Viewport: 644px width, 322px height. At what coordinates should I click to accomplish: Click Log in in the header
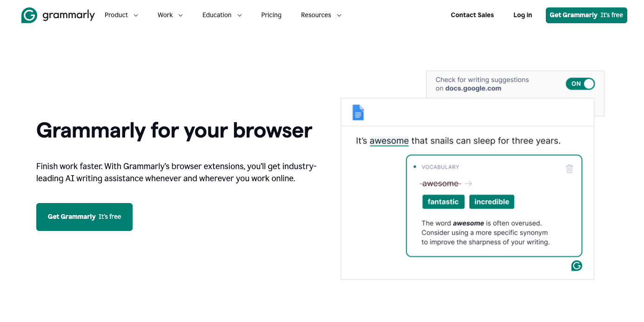(x=523, y=15)
